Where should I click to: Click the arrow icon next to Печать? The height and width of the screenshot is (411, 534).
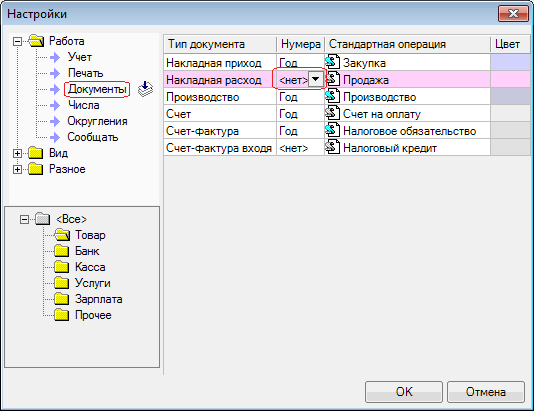pyautogui.click(x=55, y=73)
